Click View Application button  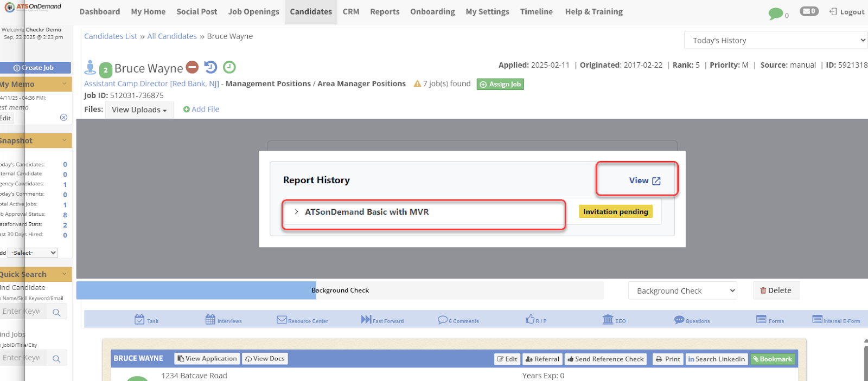[x=207, y=358]
